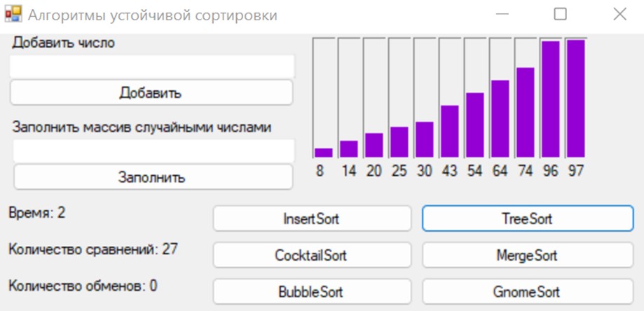Focus the Добавить число input field
This screenshot has height=311, width=644.
click(x=152, y=66)
